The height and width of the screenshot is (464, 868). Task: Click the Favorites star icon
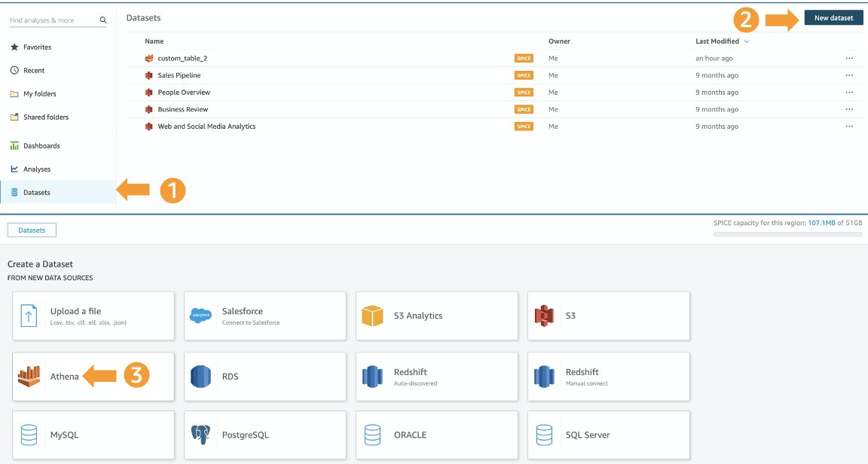14,47
